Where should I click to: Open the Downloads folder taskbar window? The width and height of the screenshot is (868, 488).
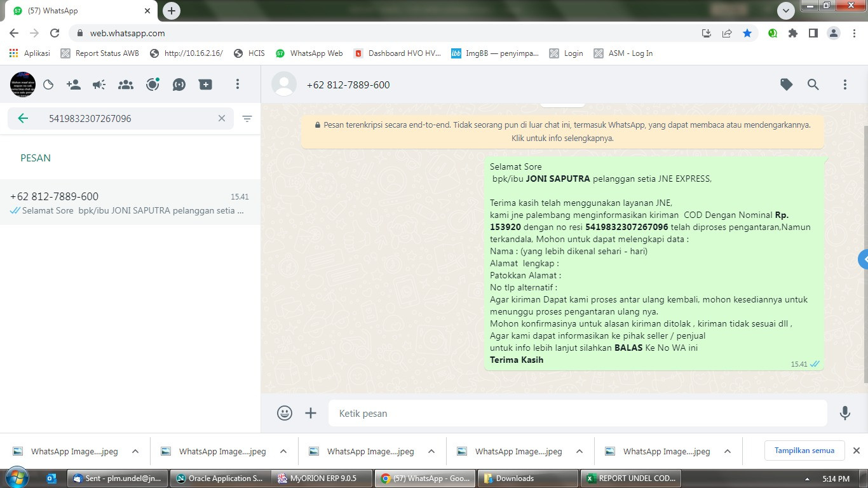pyautogui.click(x=529, y=478)
